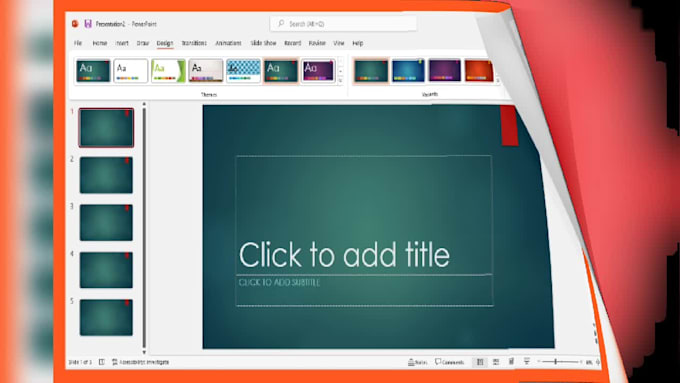This screenshot has height=383, width=680.
Task: Choose the purple color variant
Action: (x=445, y=71)
